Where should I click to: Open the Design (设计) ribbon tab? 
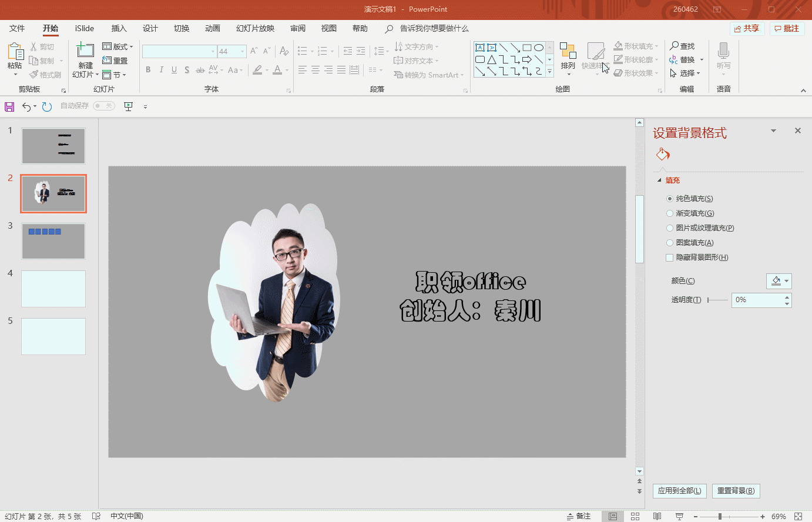(150, 28)
